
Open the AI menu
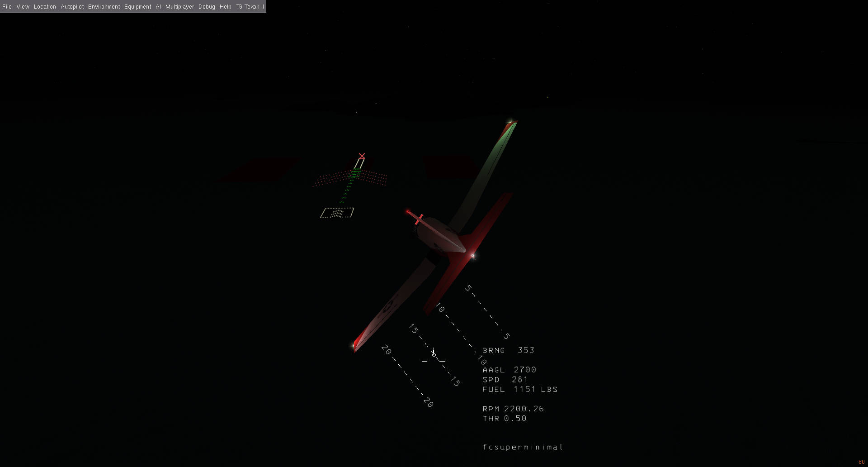[x=158, y=6]
